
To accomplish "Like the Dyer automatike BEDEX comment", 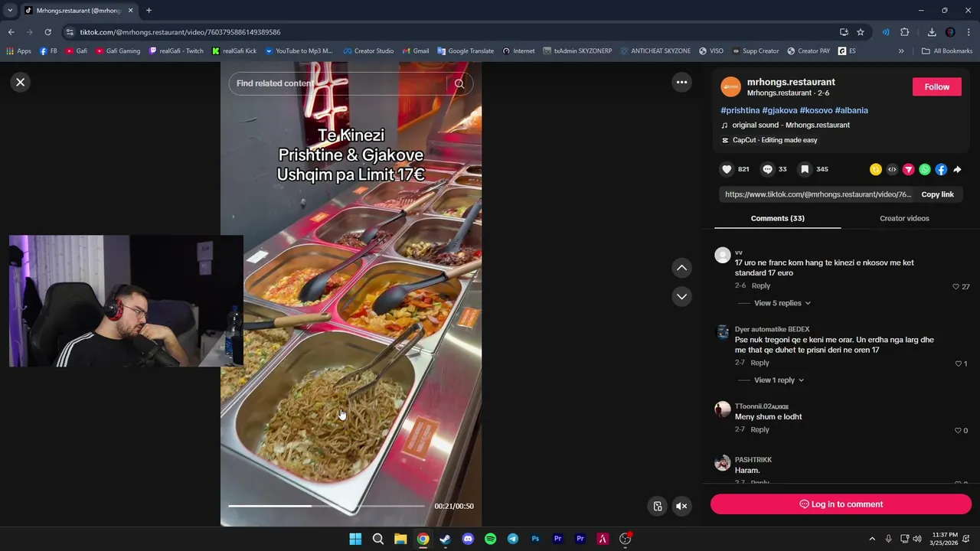I will point(958,364).
